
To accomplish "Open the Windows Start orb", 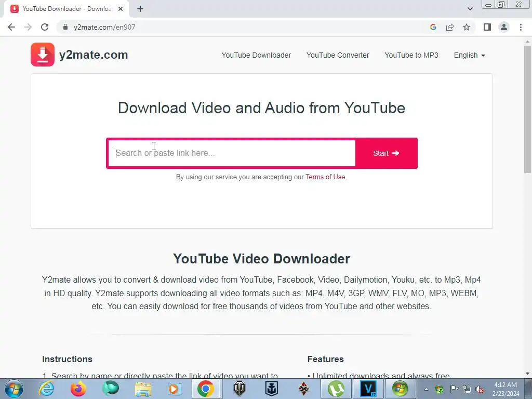I will click(14, 389).
